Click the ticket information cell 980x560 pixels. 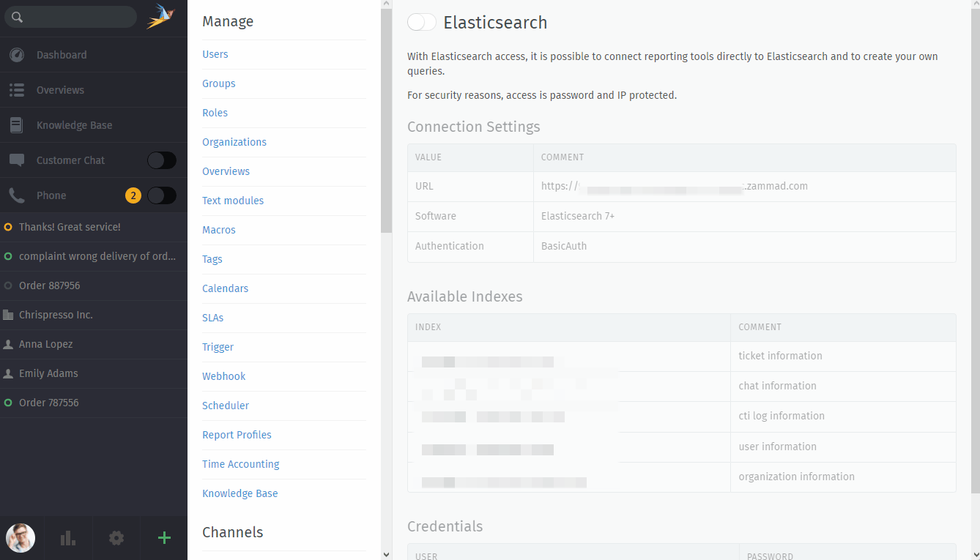click(843, 356)
